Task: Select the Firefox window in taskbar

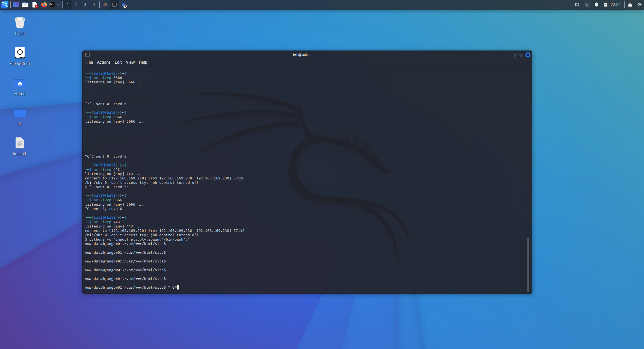Action: coord(105,5)
